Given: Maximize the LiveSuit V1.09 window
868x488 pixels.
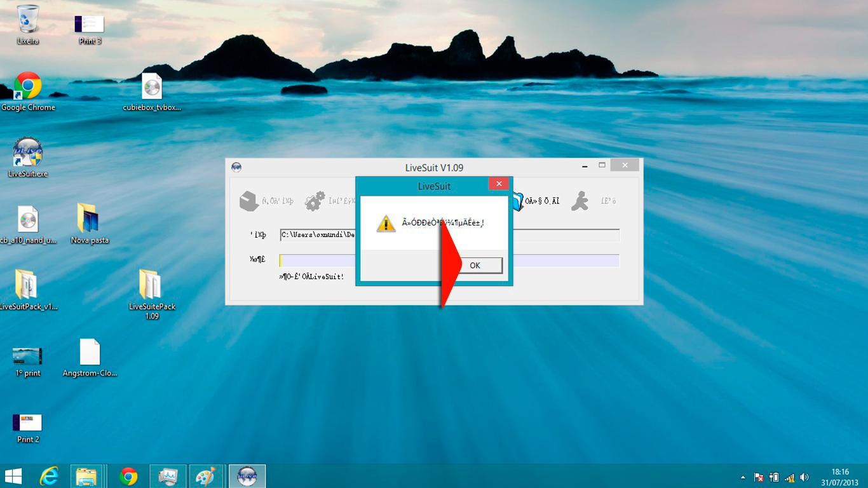Looking at the screenshot, I should 602,165.
